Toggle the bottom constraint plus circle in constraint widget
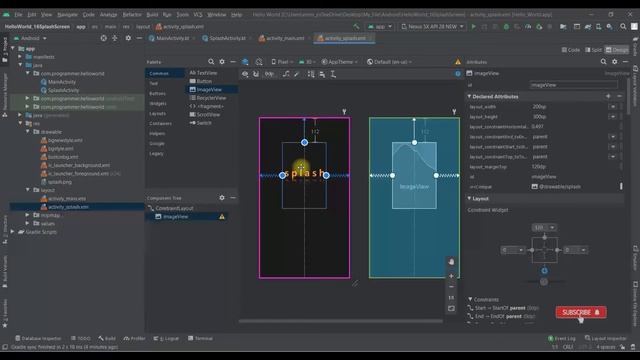Viewport: 640px width, 360px height. point(544,270)
